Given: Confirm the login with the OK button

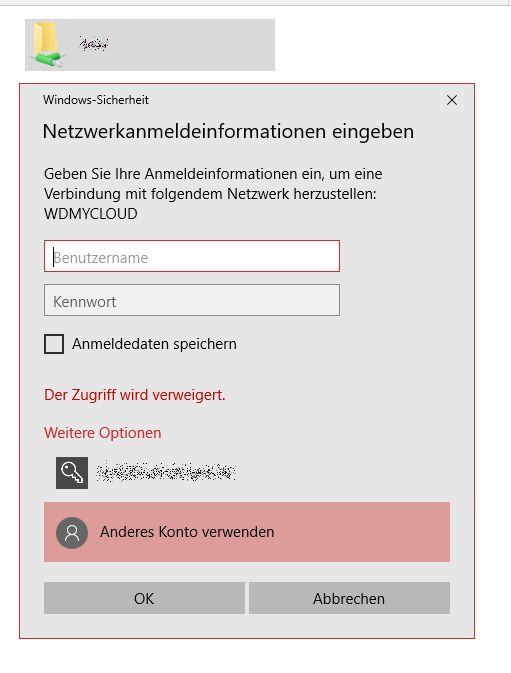Looking at the screenshot, I should (144, 598).
